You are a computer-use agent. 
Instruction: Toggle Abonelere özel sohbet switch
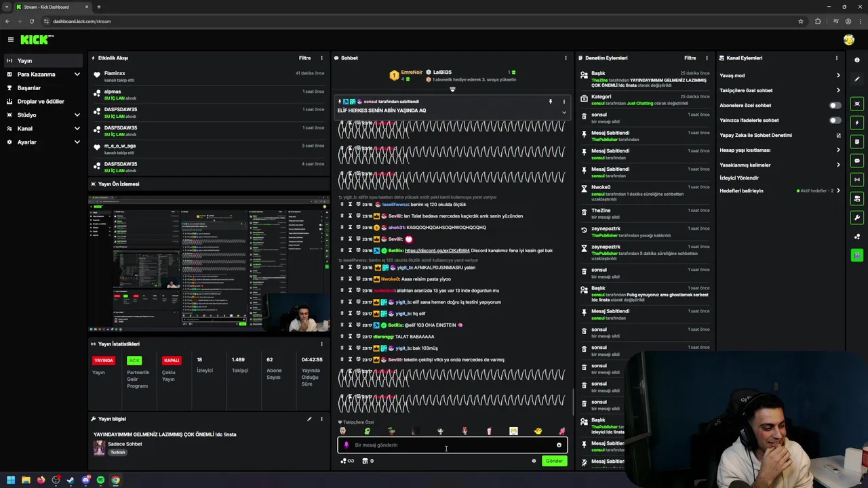pyautogui.click(x=835, y=106)
